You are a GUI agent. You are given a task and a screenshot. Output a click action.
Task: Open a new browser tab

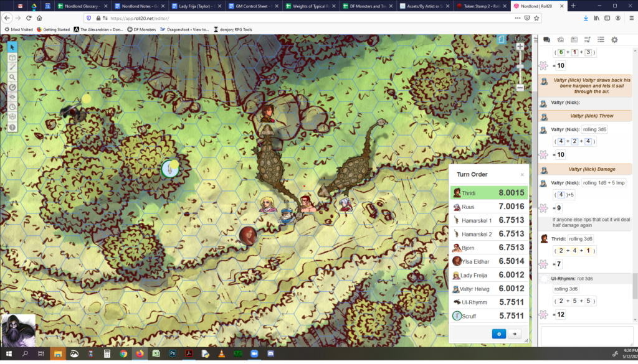(573, 6)
